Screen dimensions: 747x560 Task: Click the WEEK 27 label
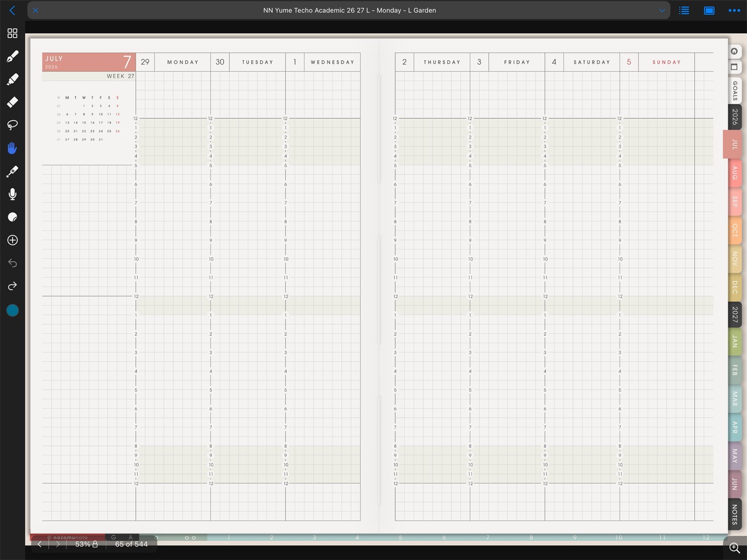click(120, 76)
